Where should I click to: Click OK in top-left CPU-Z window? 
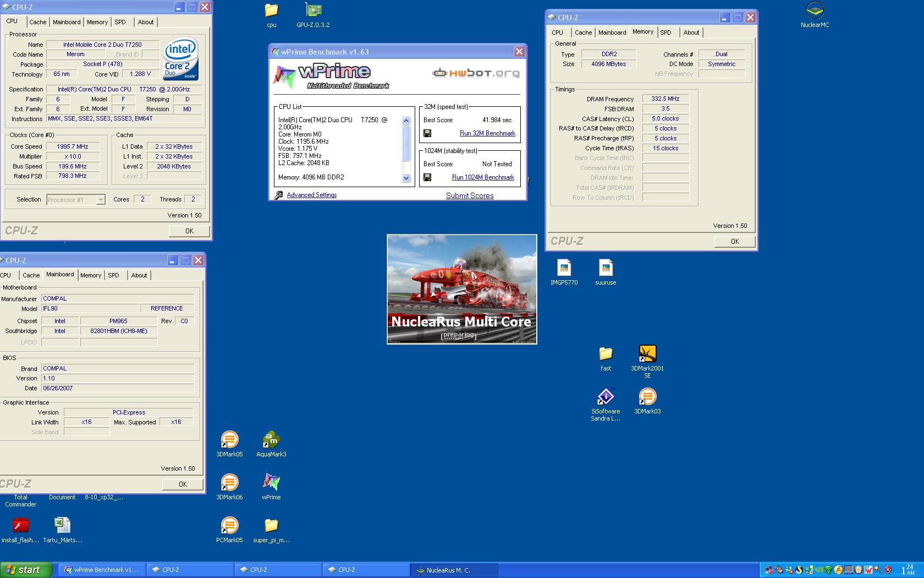pyautogui.click(x=189, y=231)
